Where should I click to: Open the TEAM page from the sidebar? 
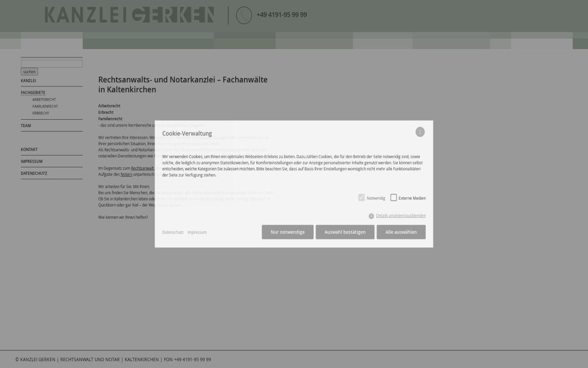[25, 126]
